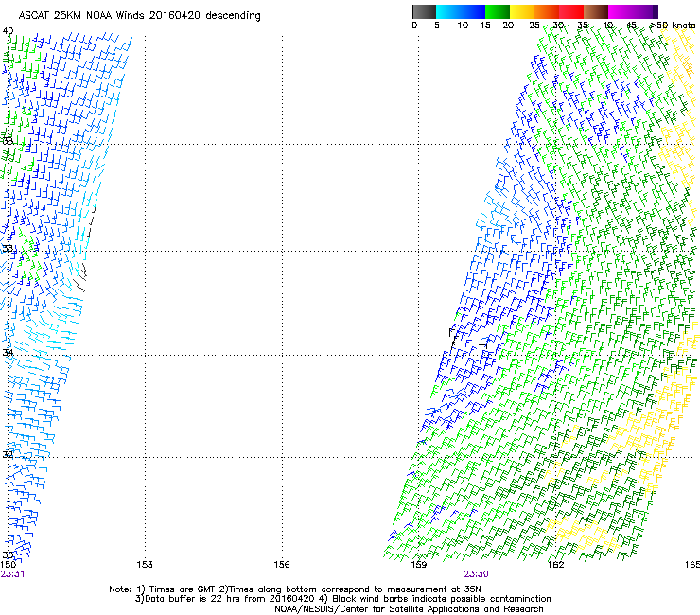Pick the cyan-to-blue 5-15 knots legend segment
This screenshot has width=700, height=615.
coord(461,11)
